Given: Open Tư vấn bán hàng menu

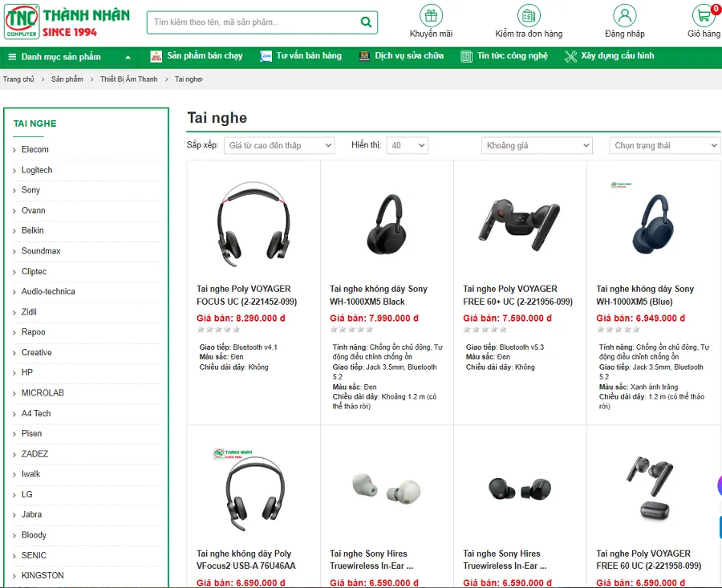Looking at the screenshot, I should point(309,55).
